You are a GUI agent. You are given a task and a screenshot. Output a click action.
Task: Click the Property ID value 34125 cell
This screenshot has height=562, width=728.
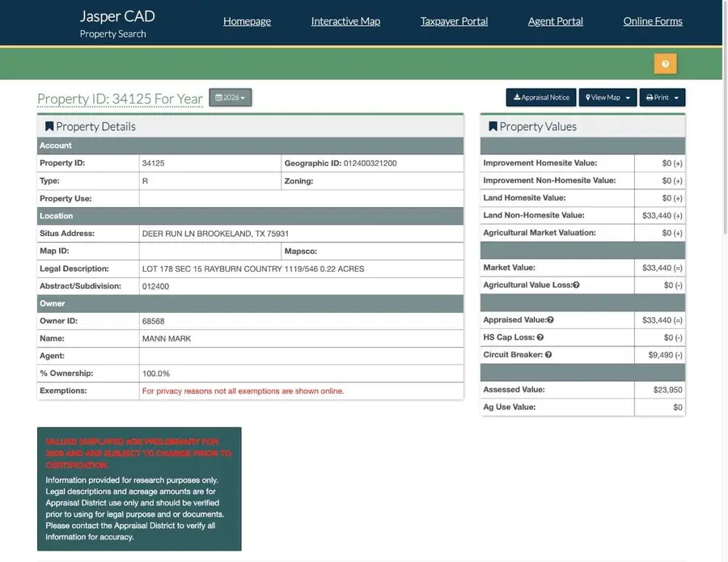click(210, 163)
